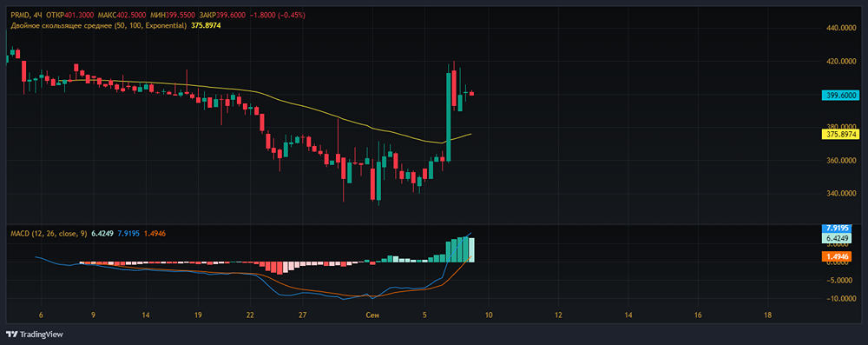The width and height of the screenshot is (868, 345).
Task: Click the 360.0000 price axis tick
Action: pos(840,161)
